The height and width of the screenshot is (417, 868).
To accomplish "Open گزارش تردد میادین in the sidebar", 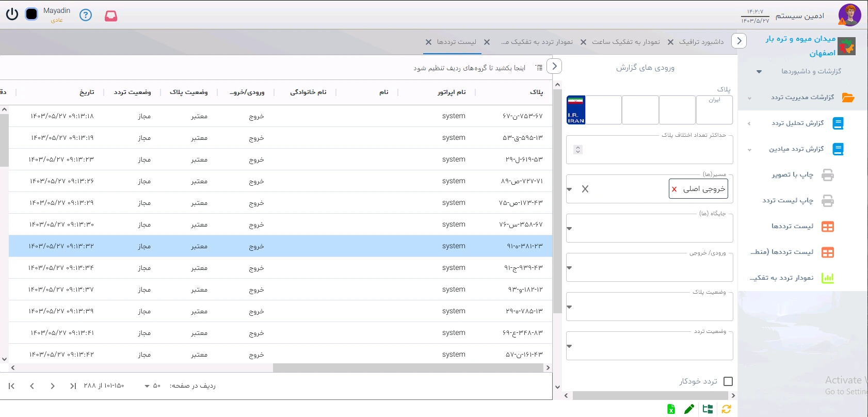I will click(x=796, y=149).
